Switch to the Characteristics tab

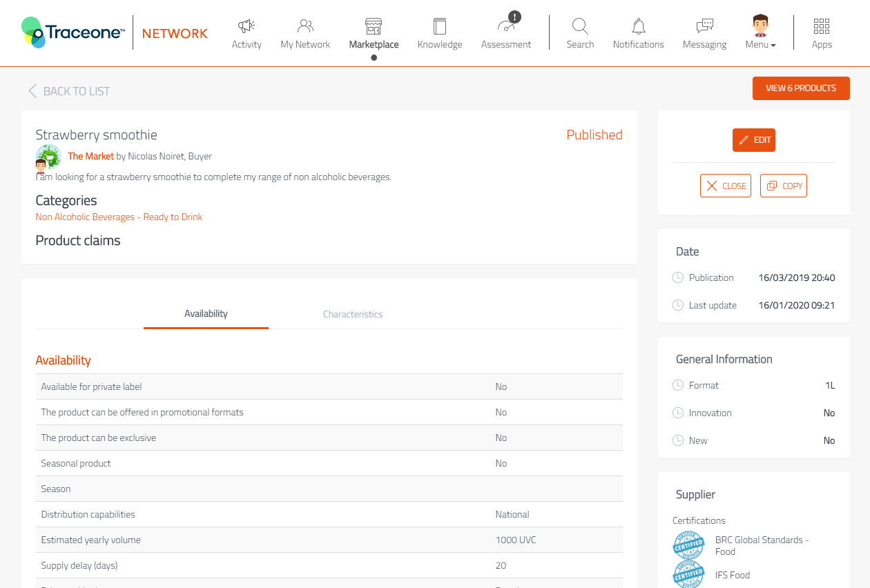(353, 314)
